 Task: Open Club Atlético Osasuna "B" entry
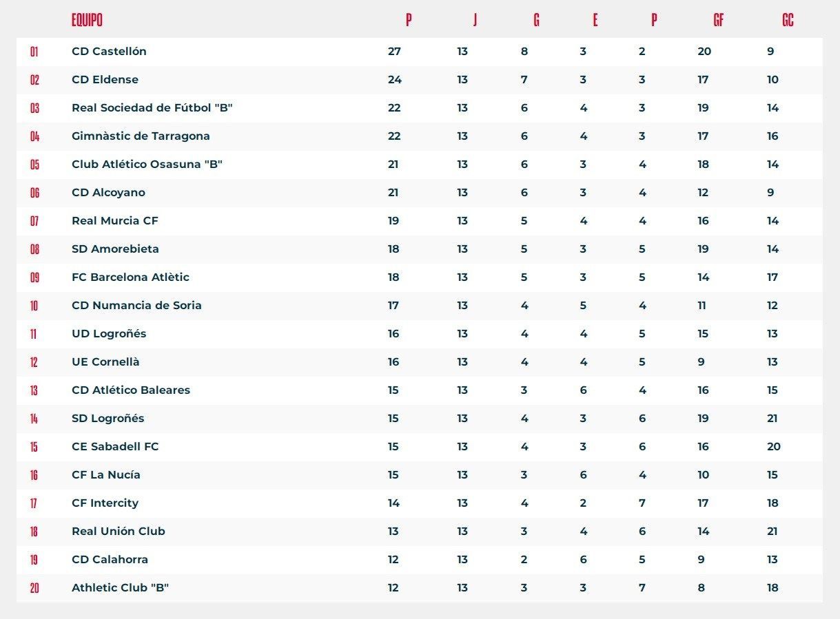147,165
